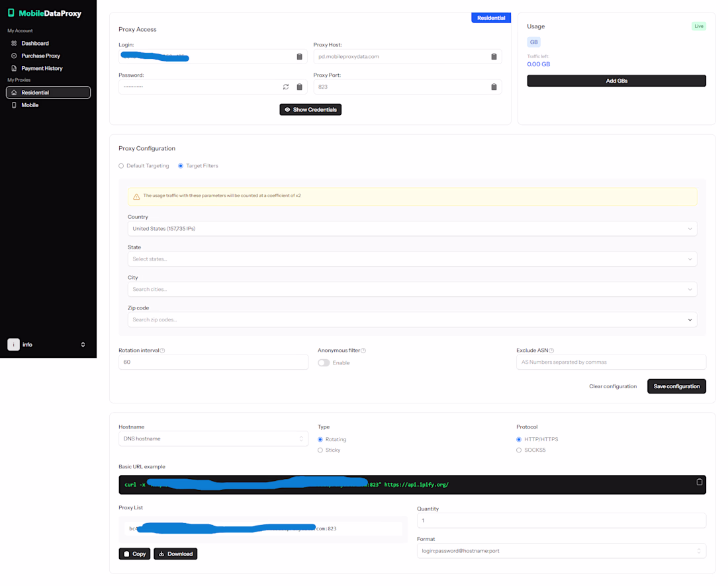728x586 pixels.
Task: Select Sticky proxy type
Action: [x=320, y=450]
